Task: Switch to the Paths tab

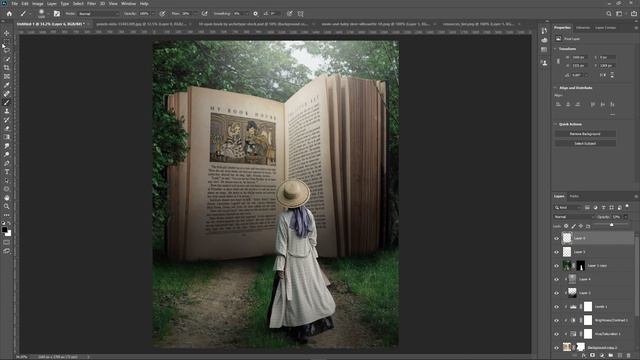Action: (574, 196)
